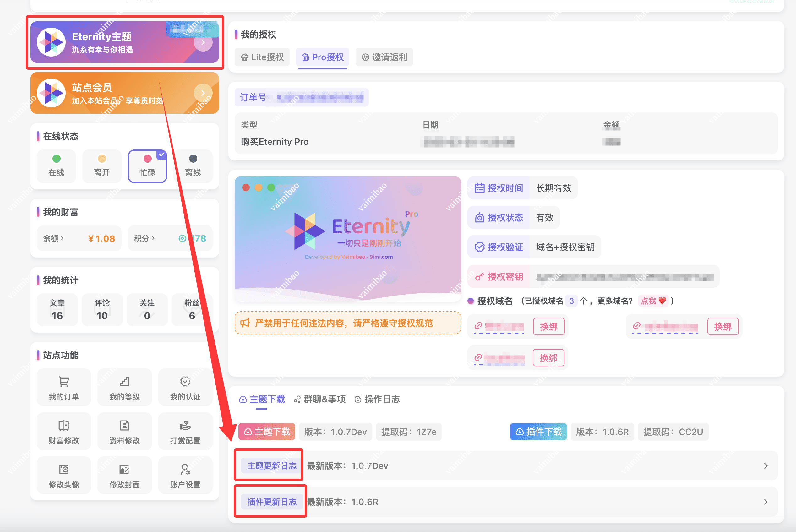This screenshot has height=532, width=796.
Task: Click the red 主题下载 button
Action: click(267, 432)
